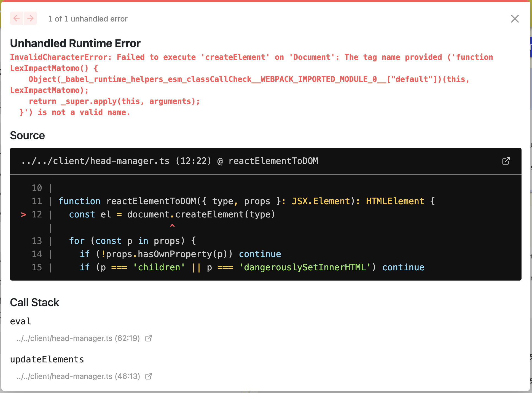Image resolution: width=532 pixels, height=393 pixels.
Task: Click the next error arrow button
Action: (30, 18)
